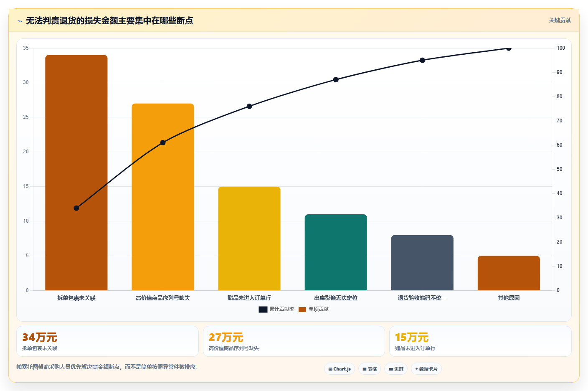Click the right axis tick 90
This screenshot has height=391, width=588.
560,72
